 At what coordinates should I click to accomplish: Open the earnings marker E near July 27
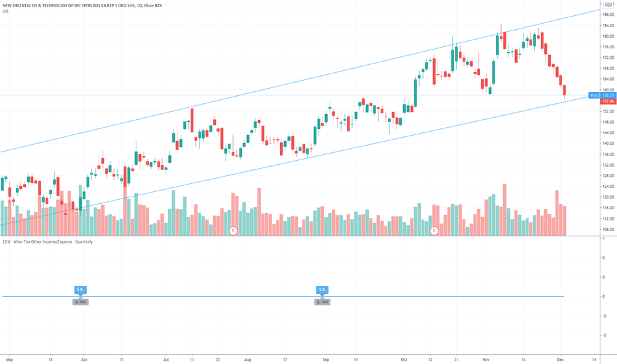coord(233,230)
